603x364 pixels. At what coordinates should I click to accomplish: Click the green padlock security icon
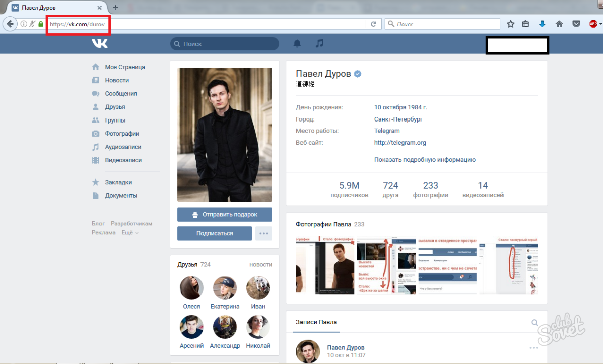pos(41,24)
